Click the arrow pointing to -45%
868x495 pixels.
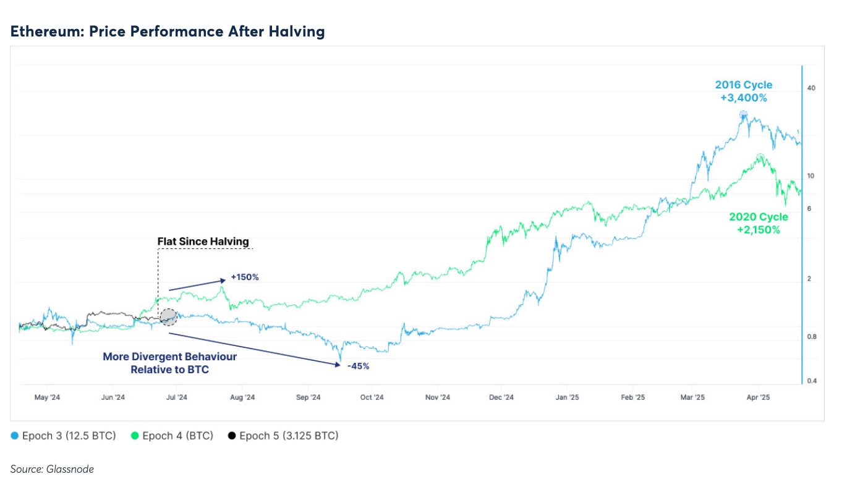pos(257,350)
